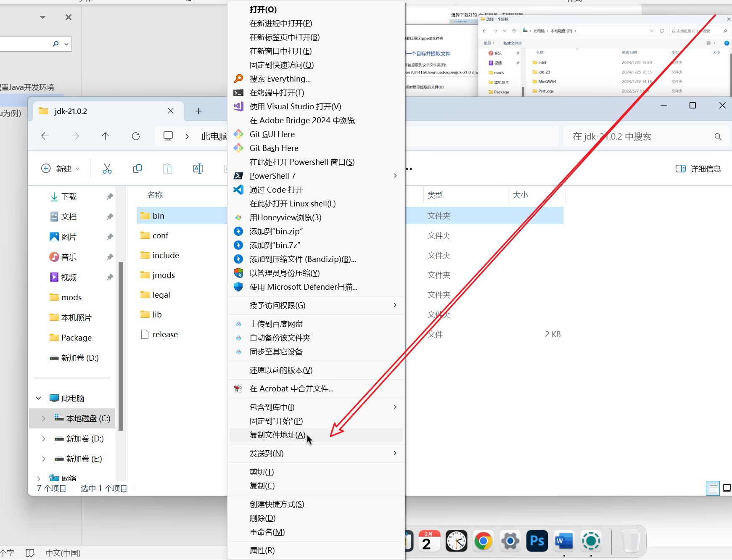Open 下载 in the sidebar
732x560 pixels.
pos(69,196)
